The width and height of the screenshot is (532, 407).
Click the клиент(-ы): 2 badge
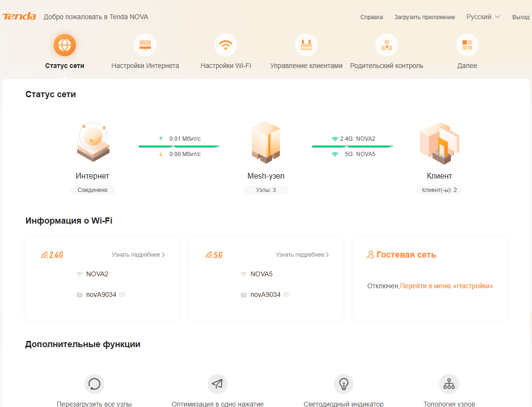pyautogui.click(x=439, y=190)
